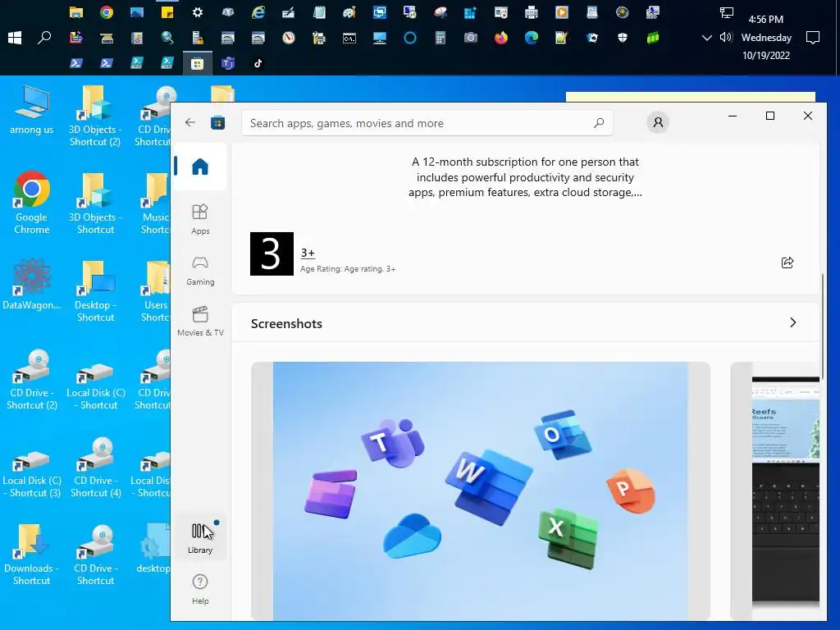The width and height of the screenshot is (840, 630).
Task: Select the Google Chrome desktop shortcut
Action: click(32, 203)
